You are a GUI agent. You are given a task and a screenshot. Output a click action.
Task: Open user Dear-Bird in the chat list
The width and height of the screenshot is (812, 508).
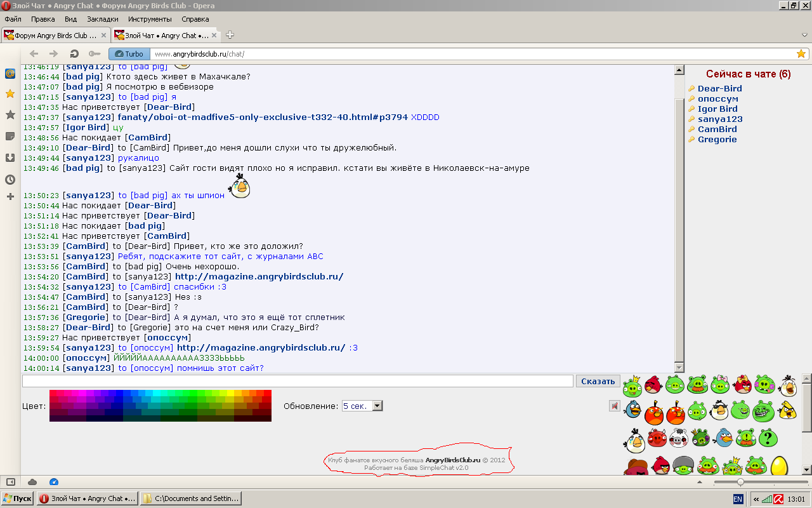(x=719, y=88)
